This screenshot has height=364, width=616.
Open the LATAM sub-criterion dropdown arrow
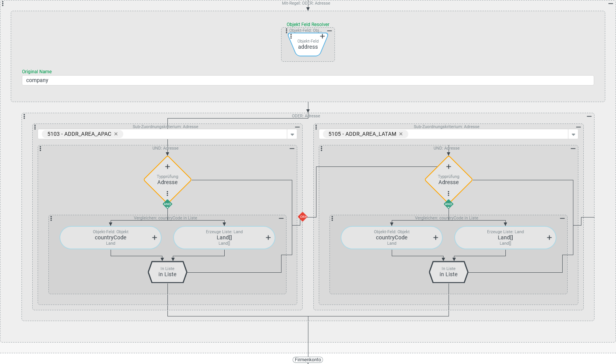pos(573,134)
